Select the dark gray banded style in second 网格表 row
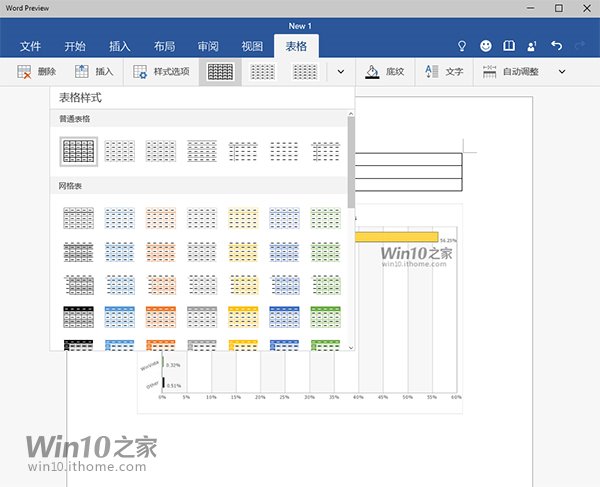Viewport: 600px width, 487px height. click(x=78, y=252)
